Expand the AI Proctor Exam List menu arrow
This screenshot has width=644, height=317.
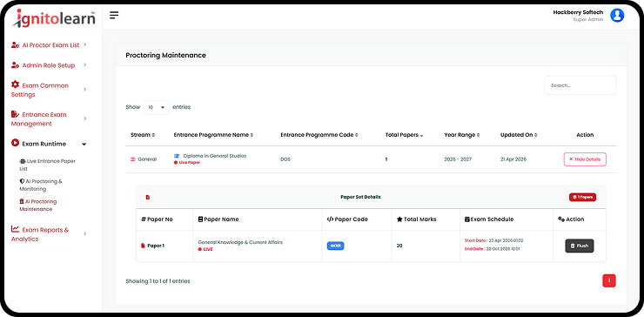(85, 44)
